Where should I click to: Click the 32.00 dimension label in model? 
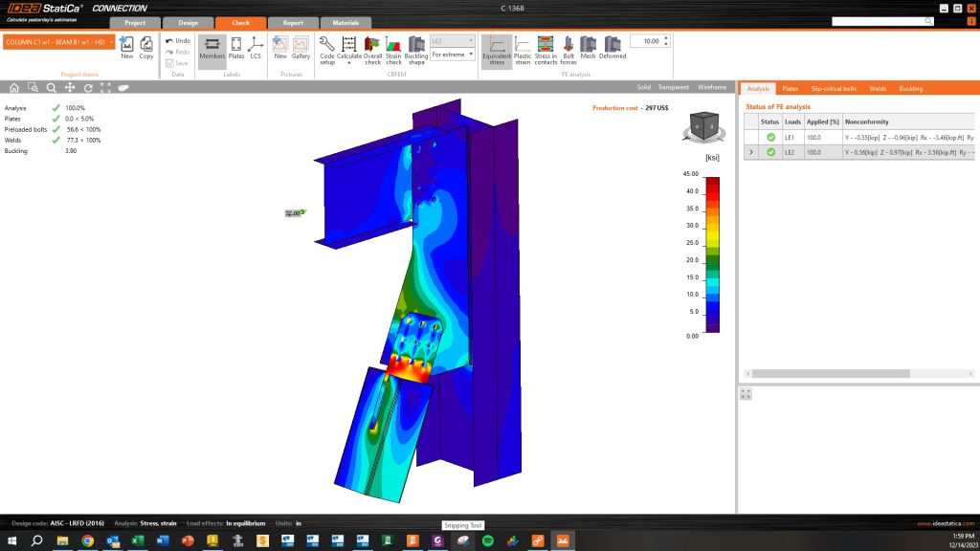tap(294, 213)
